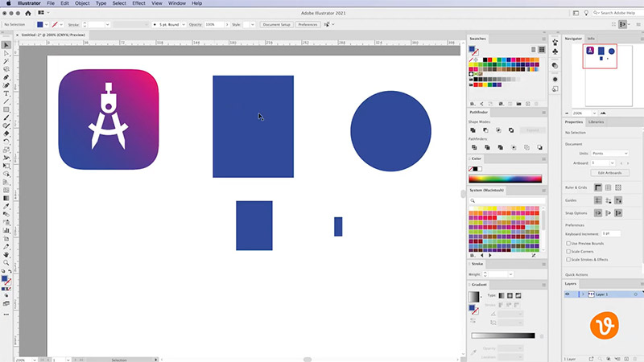644x362 pixels.
Task: Open the Apple menu
Action: [8, 3]
